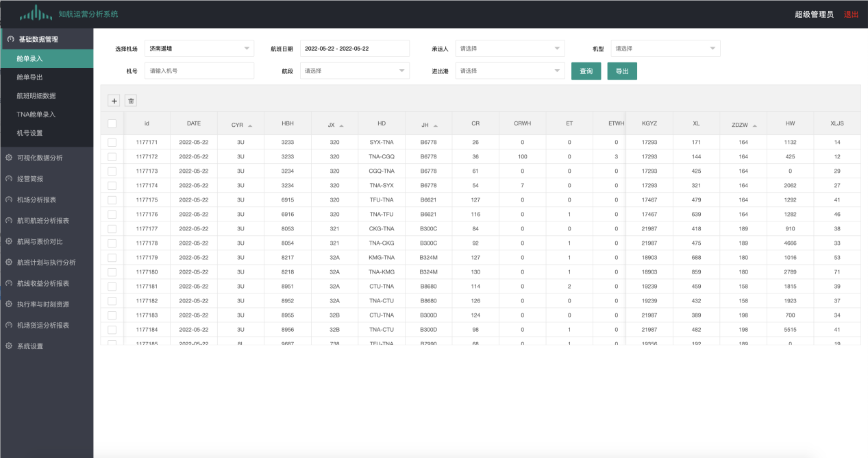Click the 机号 input field
Screen dimensions: 868x458
199,71
